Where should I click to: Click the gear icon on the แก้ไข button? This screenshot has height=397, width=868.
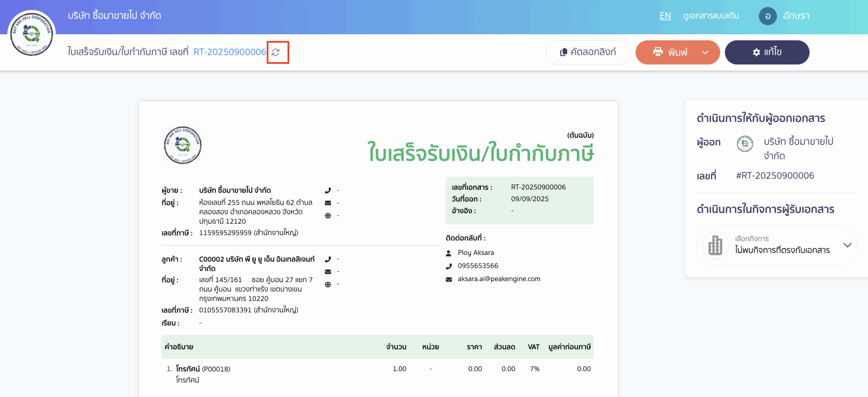(756, 52)
